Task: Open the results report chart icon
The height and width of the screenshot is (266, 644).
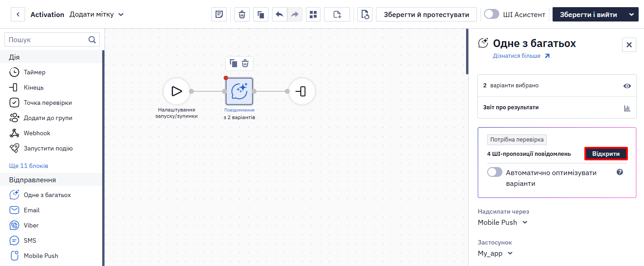Action: tap(627, 108)
